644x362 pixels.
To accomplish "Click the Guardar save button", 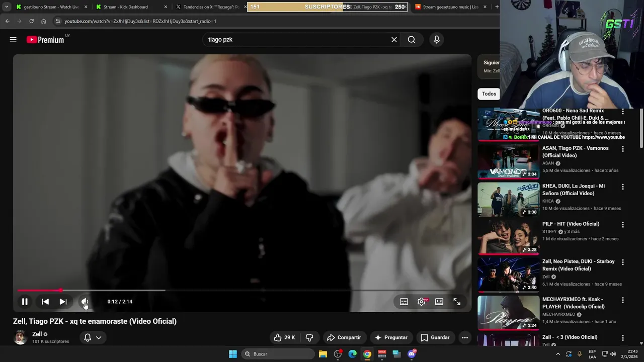I will click(435, 337).
